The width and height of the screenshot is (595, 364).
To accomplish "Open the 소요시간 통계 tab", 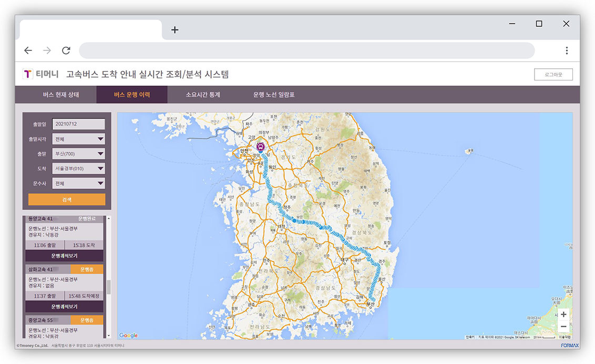I will [203, 95].
